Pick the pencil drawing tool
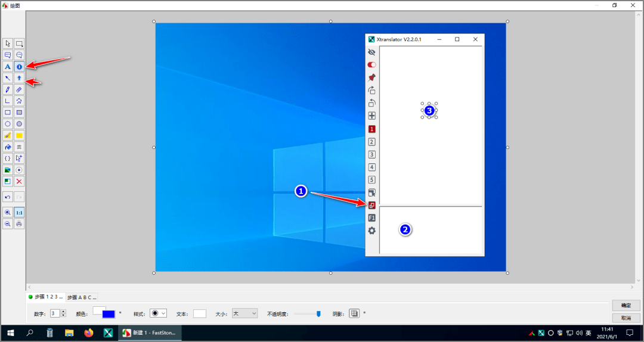This screenshot has width=644, height=342. point(8,89)
